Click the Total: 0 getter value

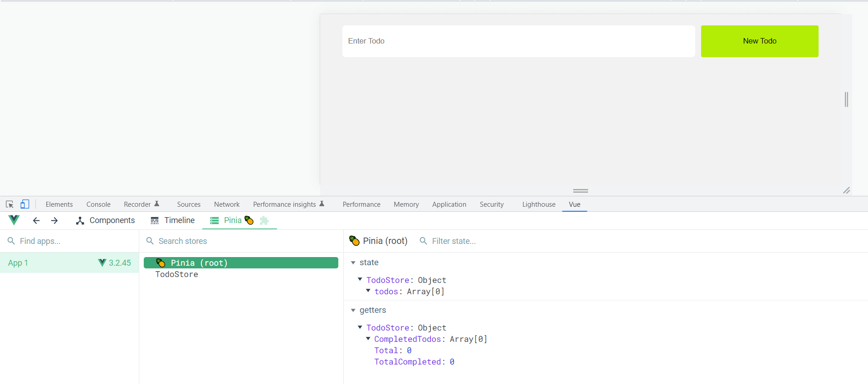pyautogui.click(x=393, y=350)
